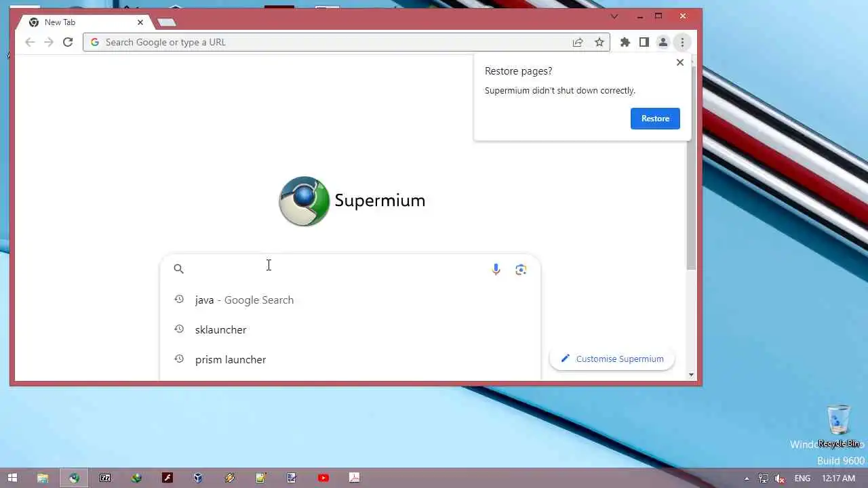The width and height of the screenshot is (868, 488).
Task: Click the 12:17 AM clock
Action: (x=838, y=479)
